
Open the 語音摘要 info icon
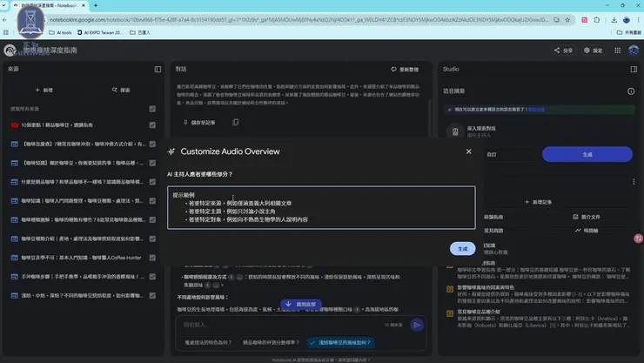631,91
